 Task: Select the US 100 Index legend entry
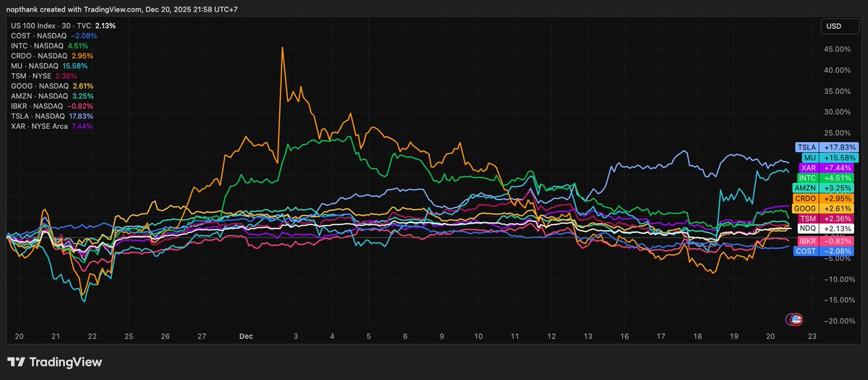[x=63, y=25]
